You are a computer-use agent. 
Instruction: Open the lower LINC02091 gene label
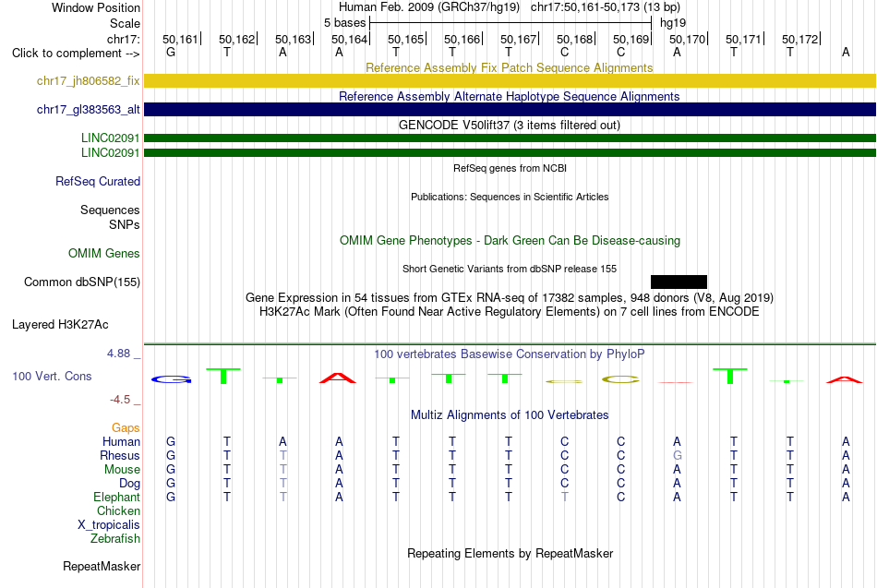[110, 152]
